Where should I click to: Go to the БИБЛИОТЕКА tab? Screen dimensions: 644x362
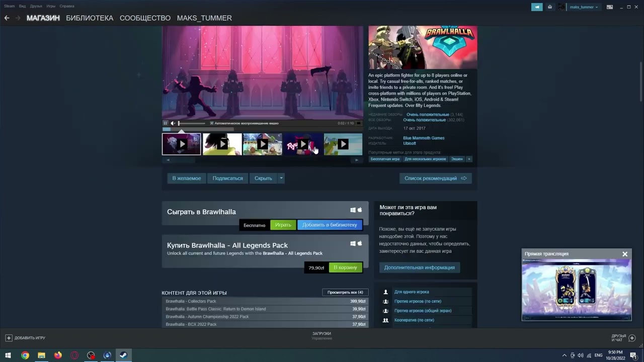90,18
